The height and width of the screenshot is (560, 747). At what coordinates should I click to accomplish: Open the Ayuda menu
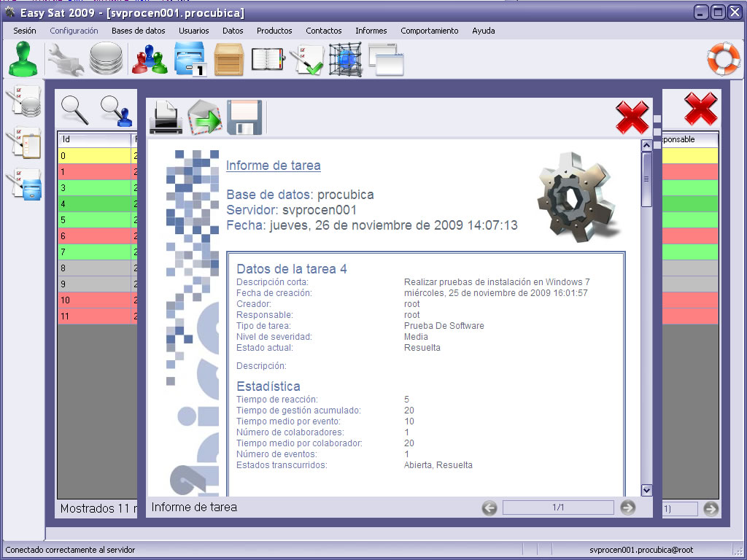point(484,31)
